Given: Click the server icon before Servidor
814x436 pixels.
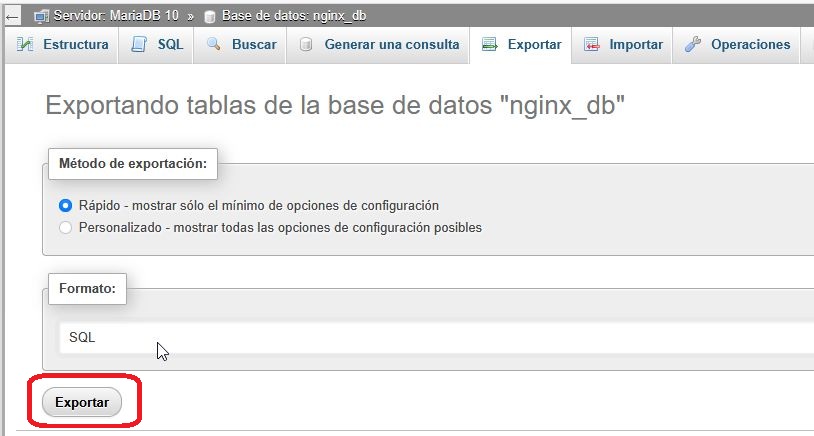Looking at the screenshot, I should click(x=41, y=17).
